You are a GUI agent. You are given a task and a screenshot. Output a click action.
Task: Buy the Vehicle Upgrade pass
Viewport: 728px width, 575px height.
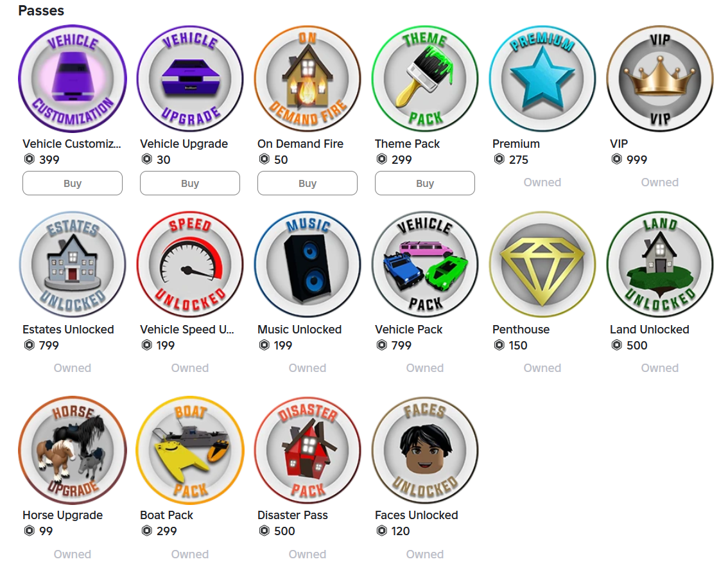tap(190, 183)
